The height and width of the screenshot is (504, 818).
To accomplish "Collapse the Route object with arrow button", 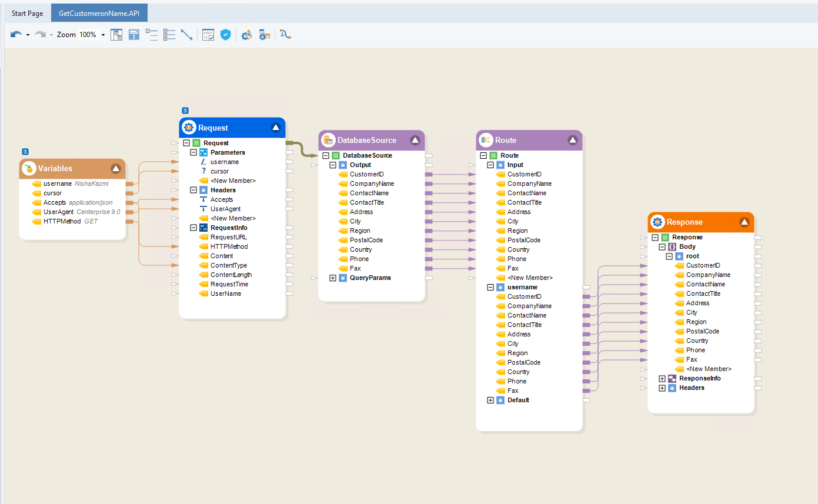I will (573, 140).
